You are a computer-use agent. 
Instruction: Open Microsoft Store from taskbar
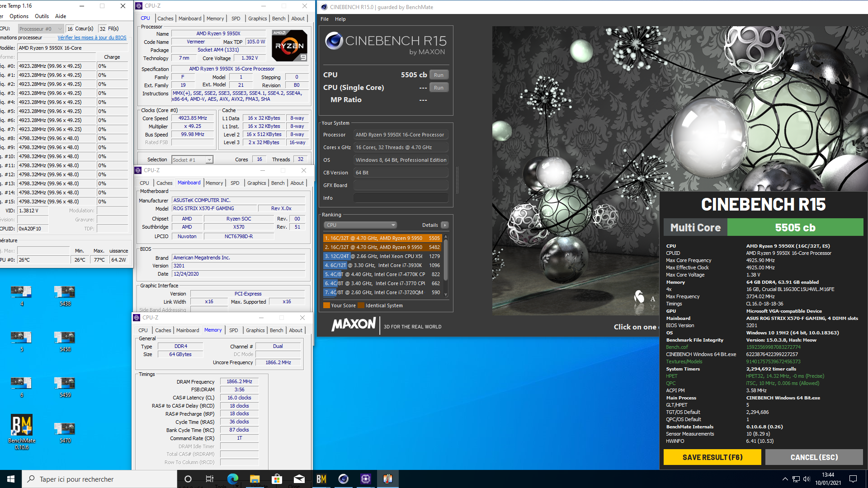(x=277, y=479)
